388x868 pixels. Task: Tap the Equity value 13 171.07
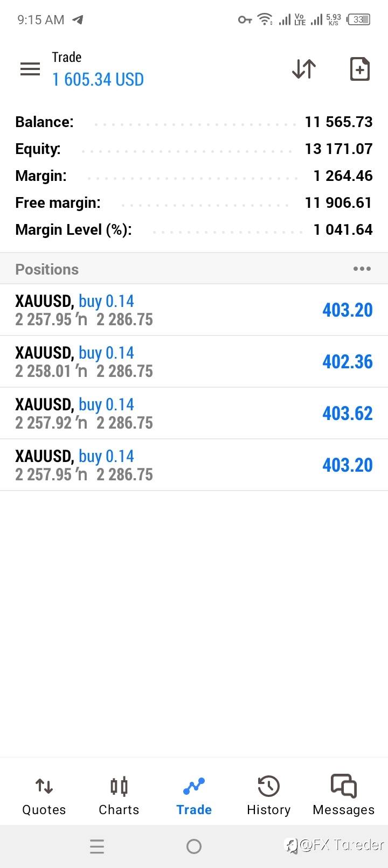[x=338, y=149]
